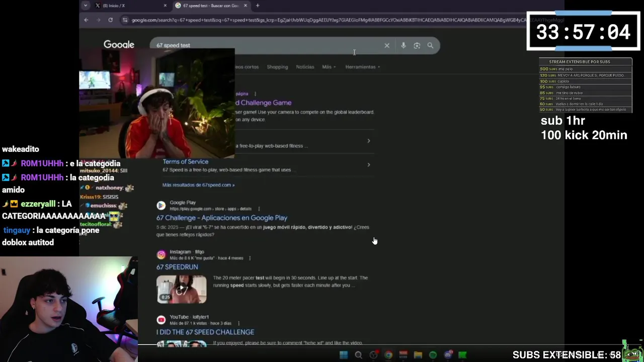This screenshot has width=644, height=362.
Task: Click the Instagram result favicon
Action: click(161, 254)
